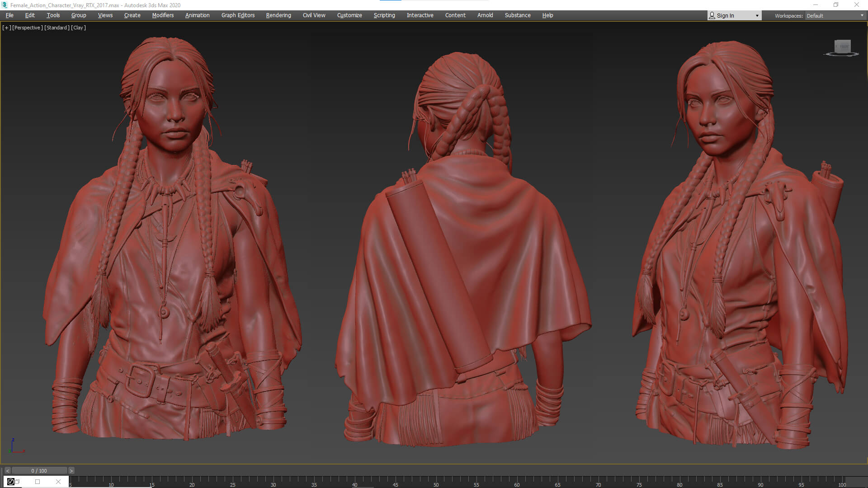Minimize the 3ds Max window
This screenshot has width=868, height=488.
pos(816,5)
